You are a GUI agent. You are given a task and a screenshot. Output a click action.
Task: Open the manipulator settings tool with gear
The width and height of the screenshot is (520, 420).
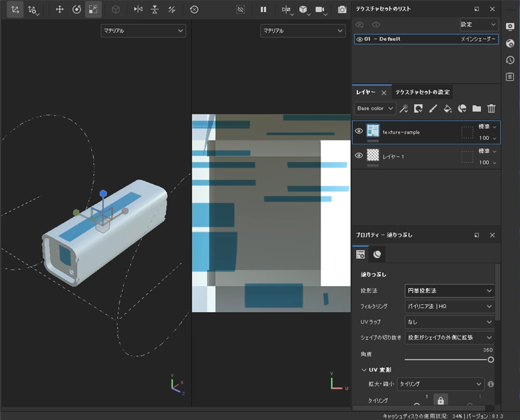(x=32, y=10)
